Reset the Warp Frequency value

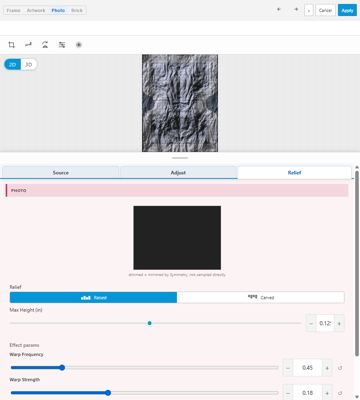tap(340, 368)
